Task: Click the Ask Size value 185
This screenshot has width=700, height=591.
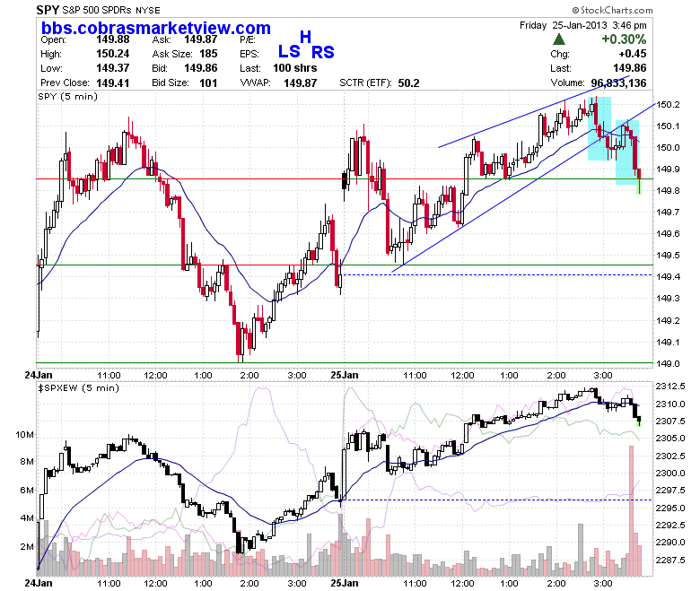Action: pyautogui.click(x=208, y=54)
